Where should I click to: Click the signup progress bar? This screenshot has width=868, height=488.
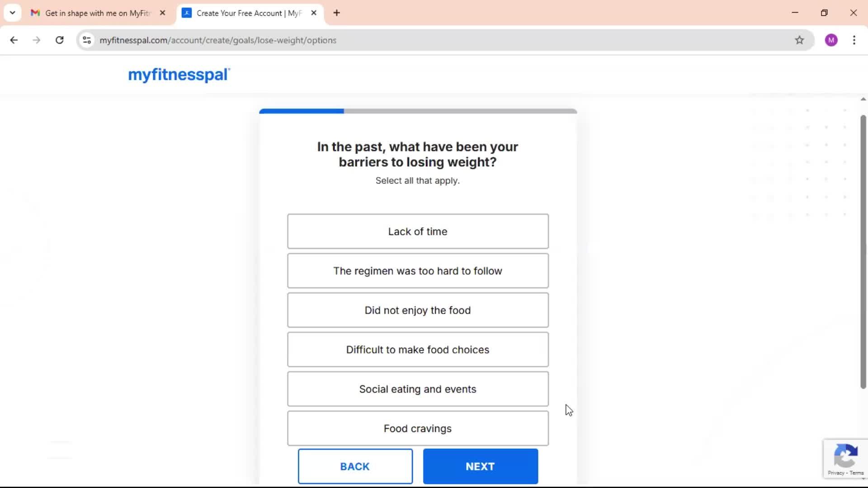tap(418, 111)
